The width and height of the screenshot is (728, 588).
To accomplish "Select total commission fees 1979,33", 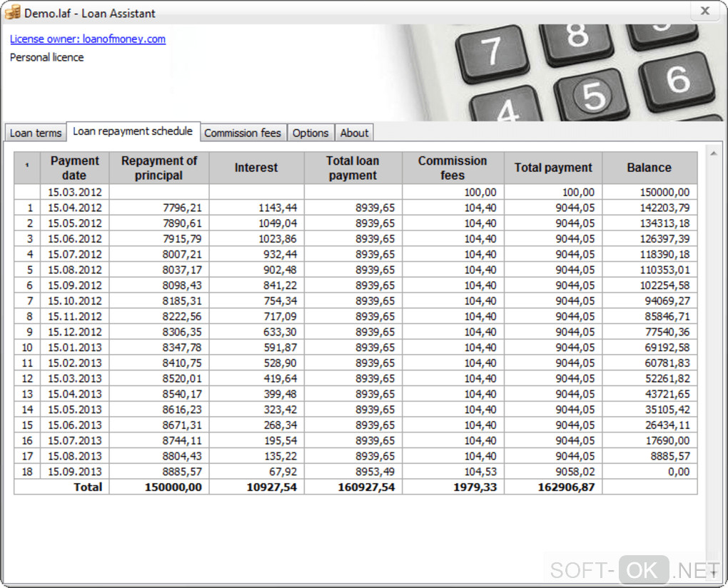I will click(453, 487).
